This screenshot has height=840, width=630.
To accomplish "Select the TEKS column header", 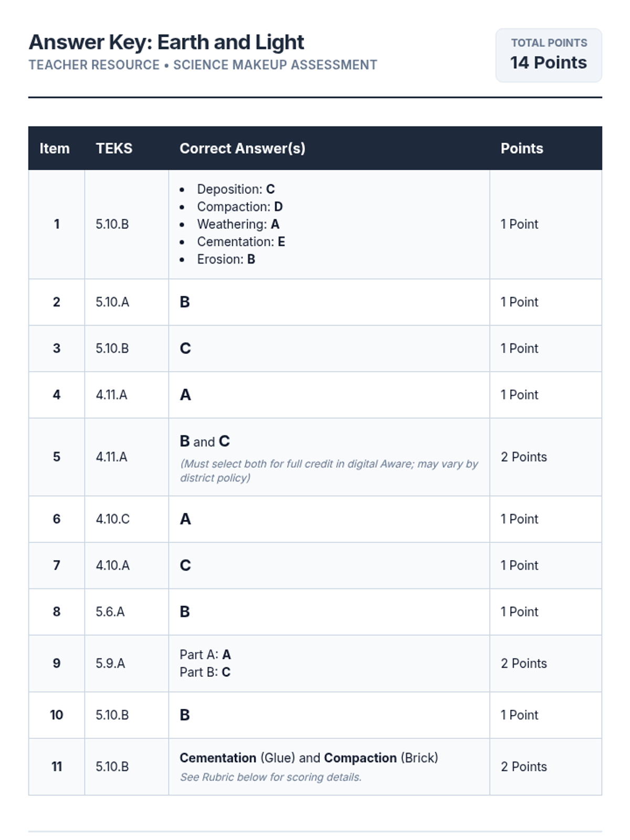I will (x=114, y=149).
